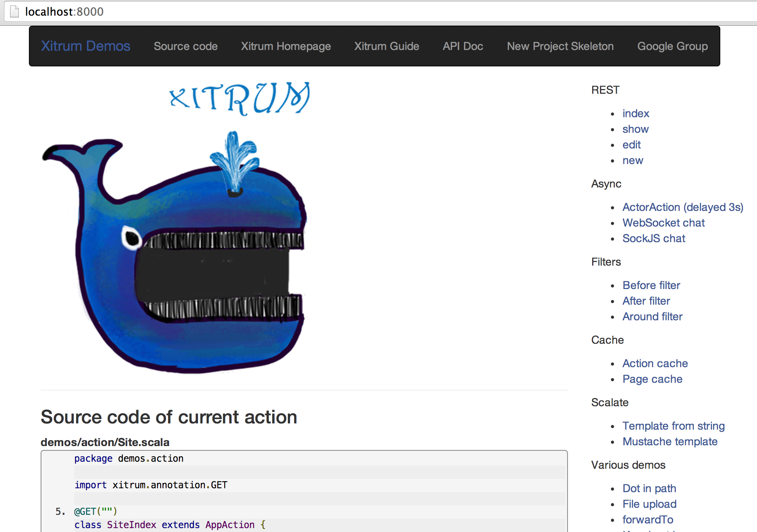Open Google Group nav item
The image size is (757, 532).
pyautogui.click(x=672, y=46)
